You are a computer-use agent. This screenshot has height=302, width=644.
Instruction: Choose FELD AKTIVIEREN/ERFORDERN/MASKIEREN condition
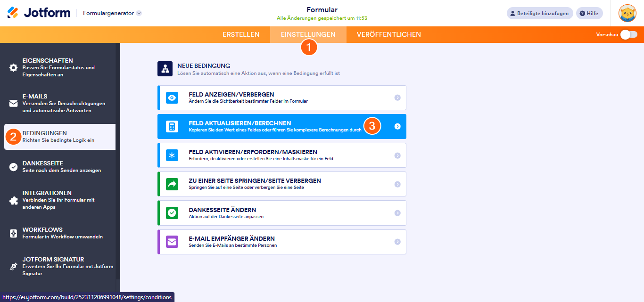[x=282, y=155]
